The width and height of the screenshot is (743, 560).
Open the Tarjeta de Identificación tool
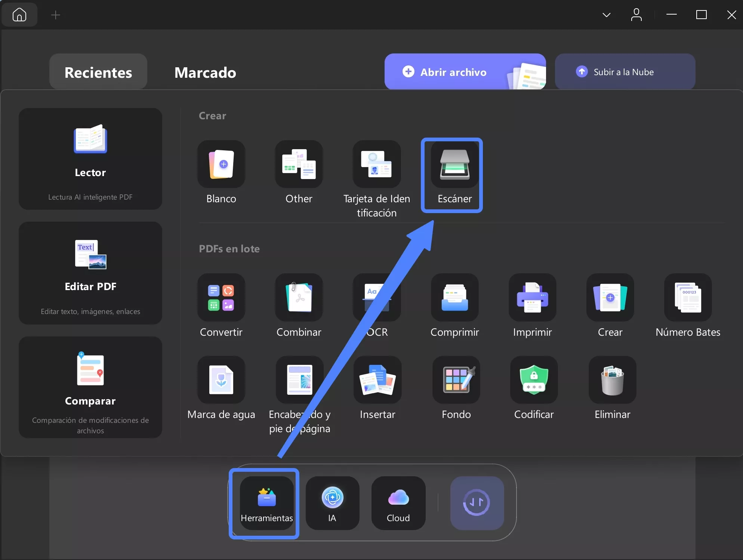[377, 165]
